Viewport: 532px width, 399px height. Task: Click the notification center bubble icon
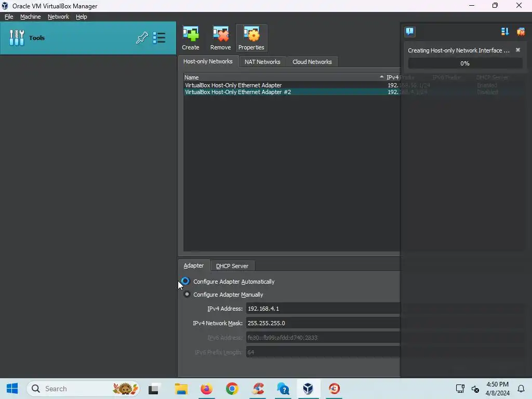point(409,32)
